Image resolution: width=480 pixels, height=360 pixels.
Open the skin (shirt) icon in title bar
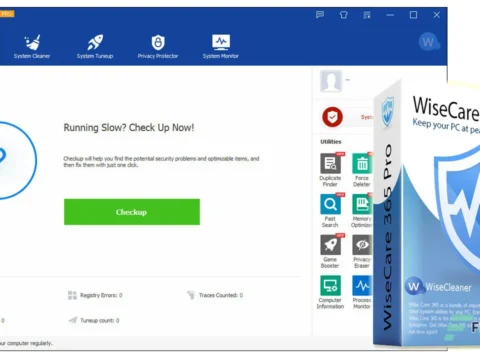pyautogui.click(x=344, y=15)
